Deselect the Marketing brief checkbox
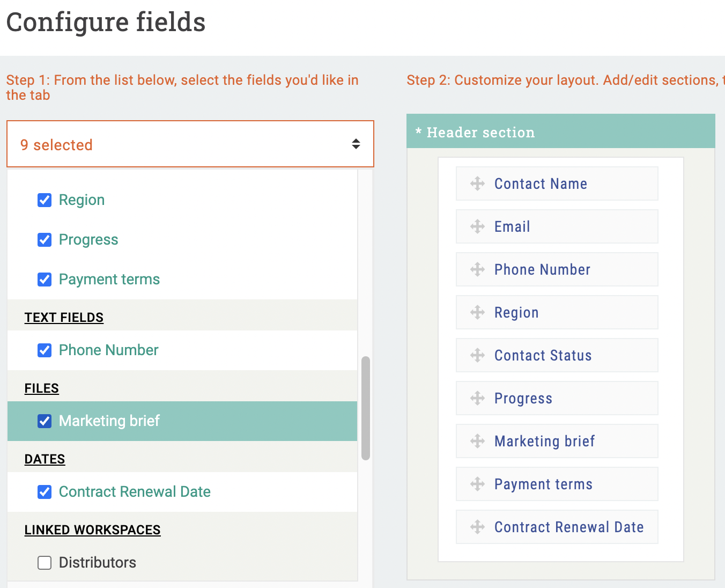This screenshot has height=588, width=725. (45, 421)
